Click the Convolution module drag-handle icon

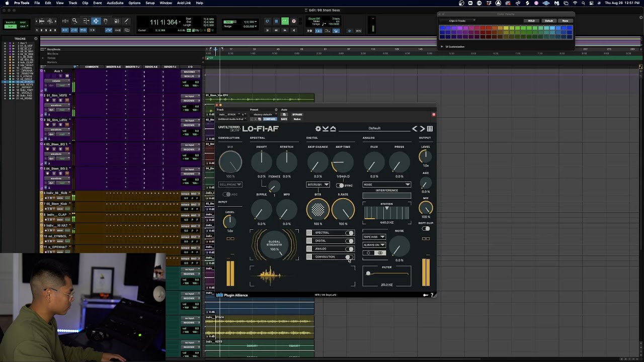[309, 257]
